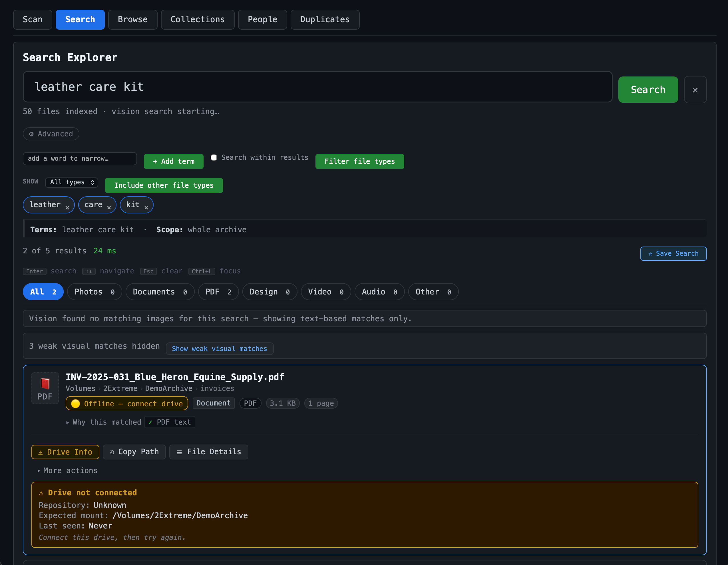Filter results by Other

click(433, 292)
